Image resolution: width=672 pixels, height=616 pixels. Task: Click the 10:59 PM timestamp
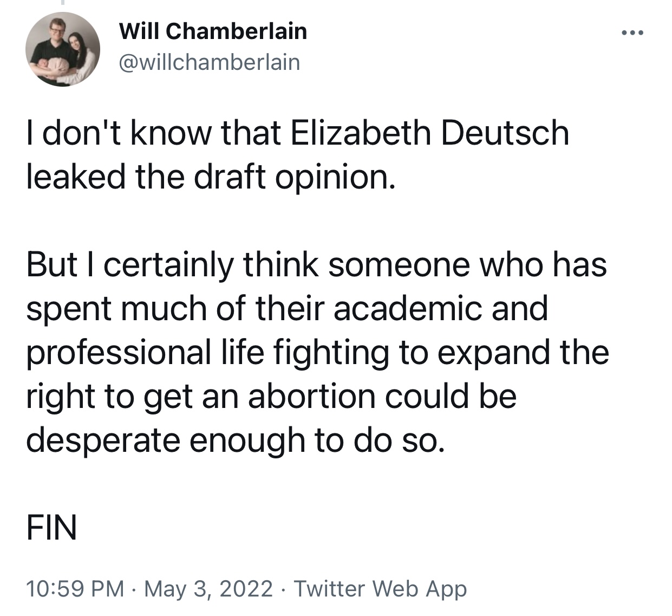75,589
